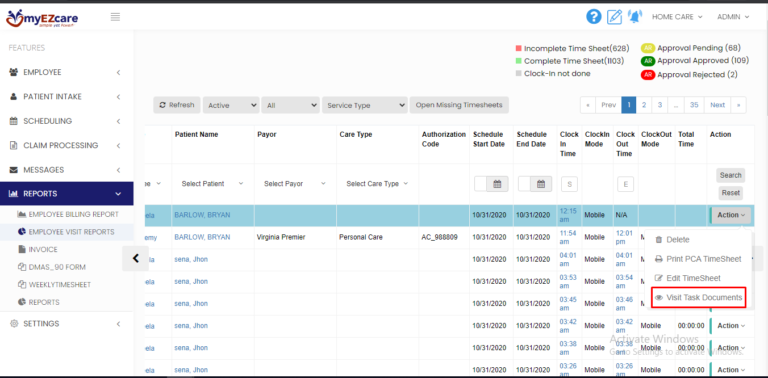Screen dimensions: 768x378
Task: Open the All filter dropdown
Action: [290, 105]
